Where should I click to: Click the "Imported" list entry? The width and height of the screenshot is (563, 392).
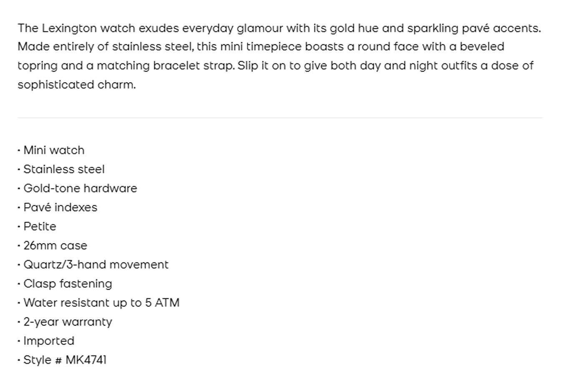49,341
